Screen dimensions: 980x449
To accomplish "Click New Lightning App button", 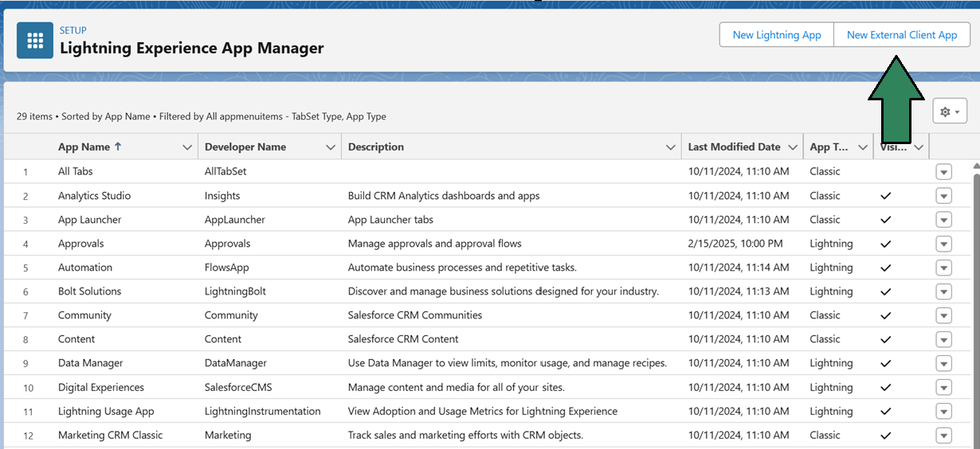I will (x=777, y=35).
